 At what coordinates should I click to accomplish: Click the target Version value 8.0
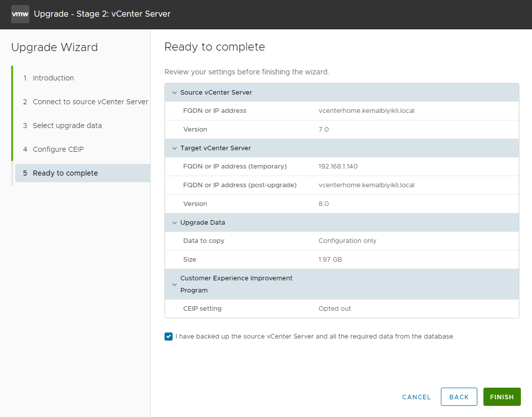click(x=323, y=203)
